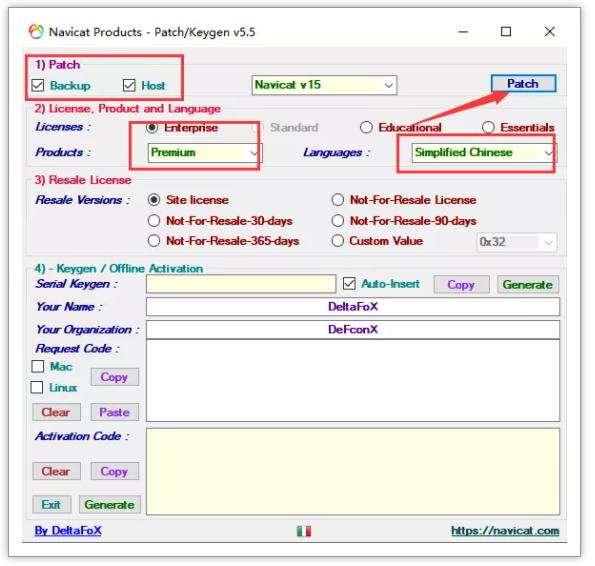Select the Custom Value radio button
Image resolution: width=595 pixels, height=566 pixels.
pos(338,241)
